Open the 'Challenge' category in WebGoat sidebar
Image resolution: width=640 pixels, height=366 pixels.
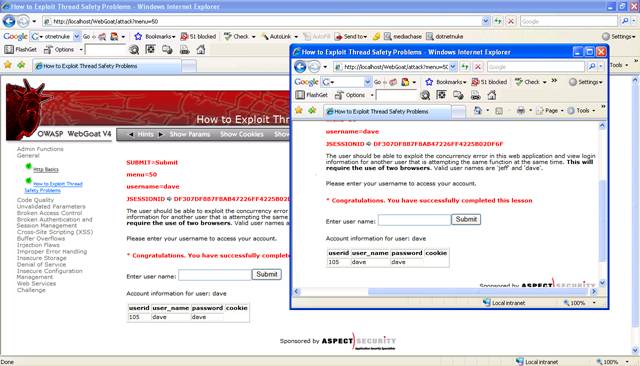pyautogui.click(x=31, y=290)
